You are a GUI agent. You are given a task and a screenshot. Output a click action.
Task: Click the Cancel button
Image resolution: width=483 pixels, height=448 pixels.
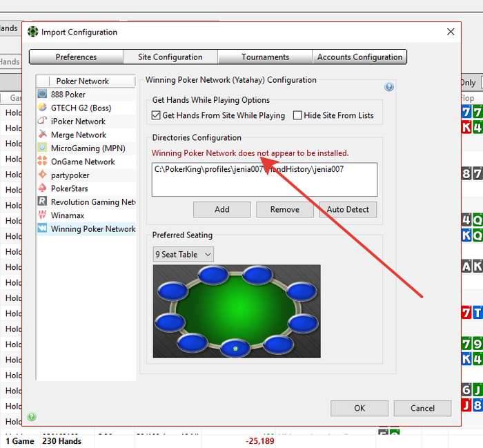422,408
